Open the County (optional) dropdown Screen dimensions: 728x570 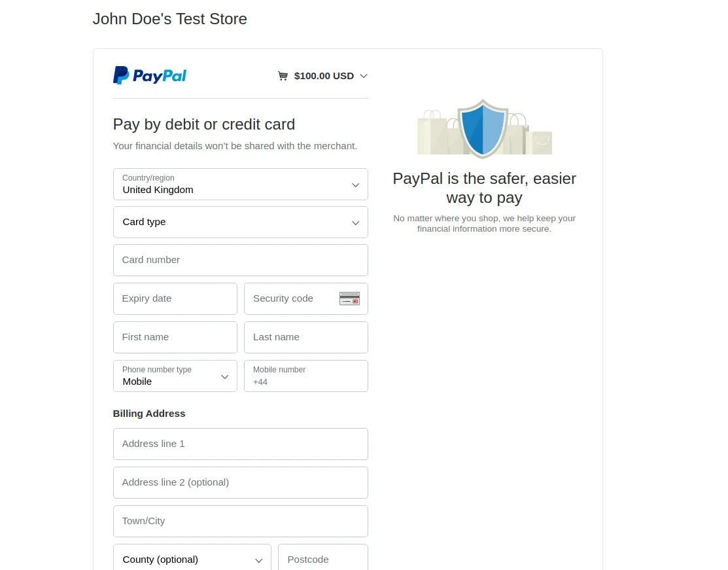coord(192,560)
